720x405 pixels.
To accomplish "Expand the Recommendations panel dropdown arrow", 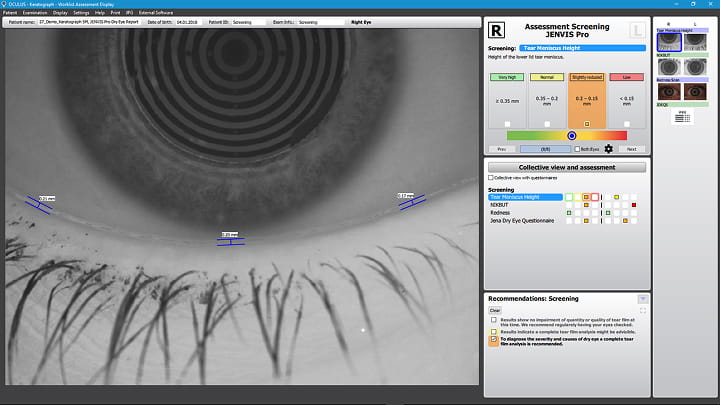I will point(642,299).
